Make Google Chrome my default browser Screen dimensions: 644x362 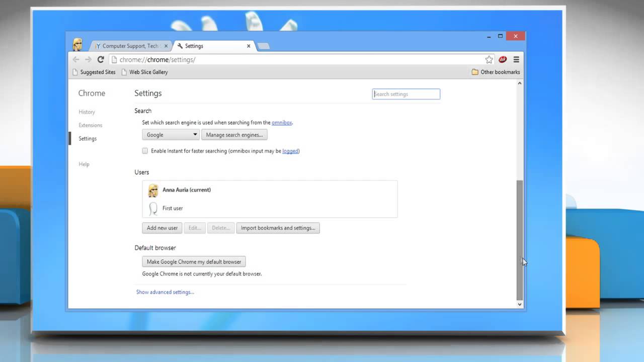click(x=194, y=261)
